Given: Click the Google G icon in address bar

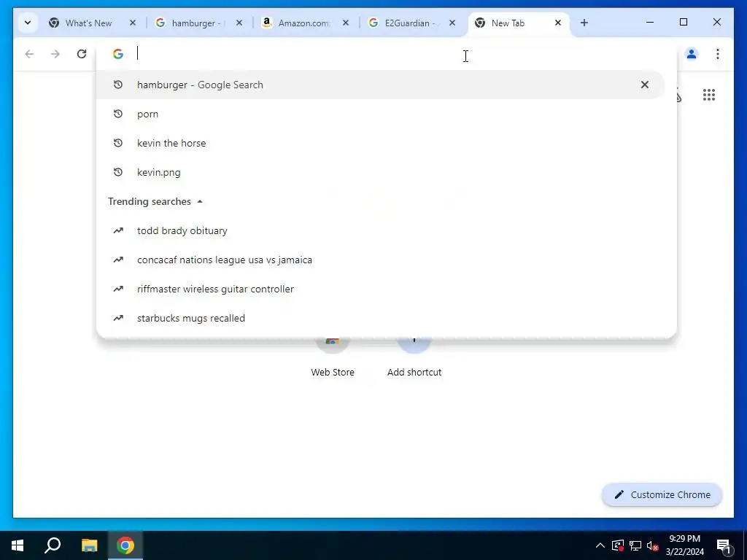Looking at the screenshot, I should pos(118,54).
